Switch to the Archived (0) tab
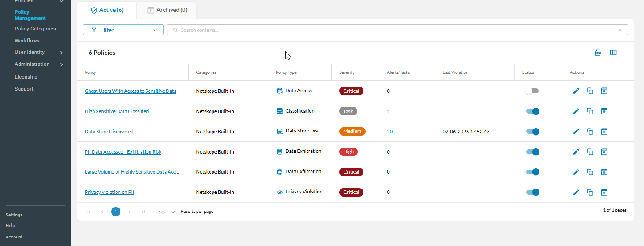The height and width of the screenshot is (246, 644). coord(167,10)
